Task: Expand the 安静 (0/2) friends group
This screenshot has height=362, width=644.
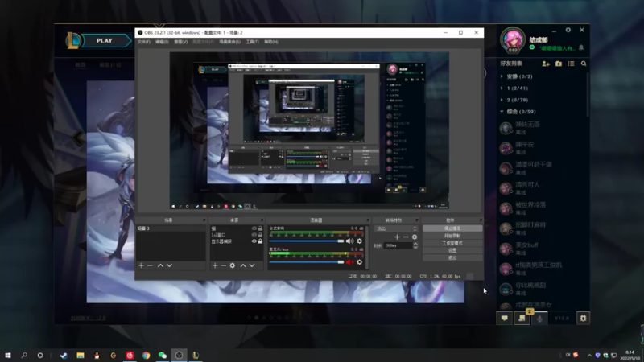Action: [x=502, y=76]
